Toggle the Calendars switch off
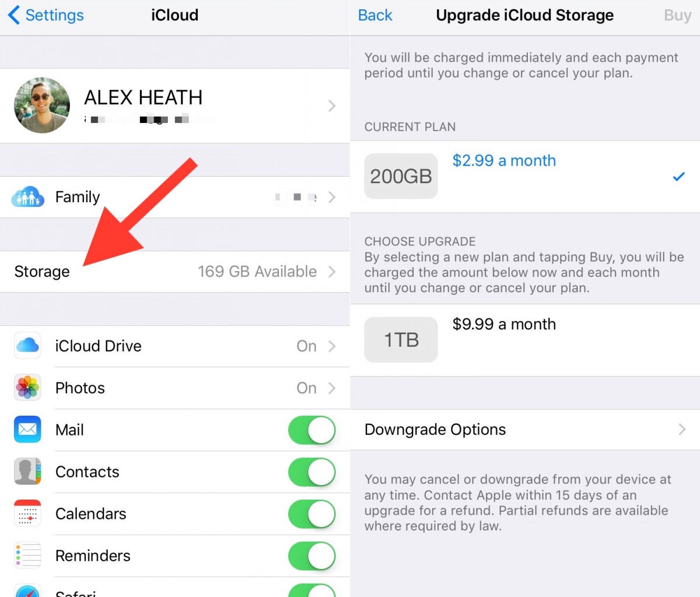 (312, 514)
